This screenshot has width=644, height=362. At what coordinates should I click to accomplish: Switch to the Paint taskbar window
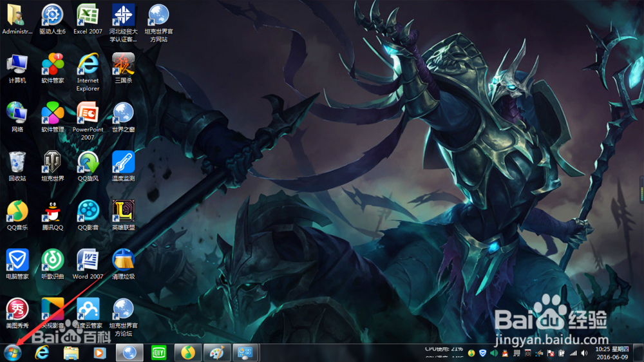217,353
